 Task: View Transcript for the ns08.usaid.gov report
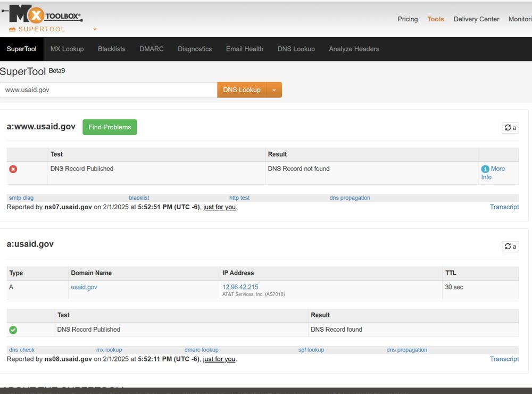click(504, 359)
